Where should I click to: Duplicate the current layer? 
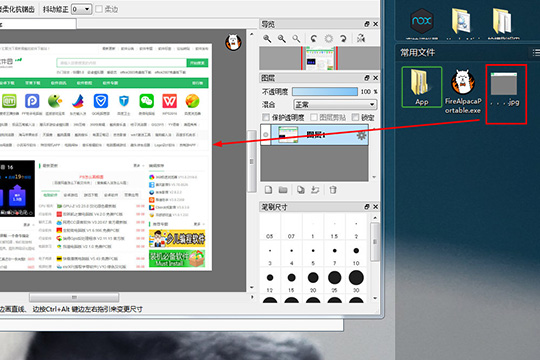pos(301,190)
